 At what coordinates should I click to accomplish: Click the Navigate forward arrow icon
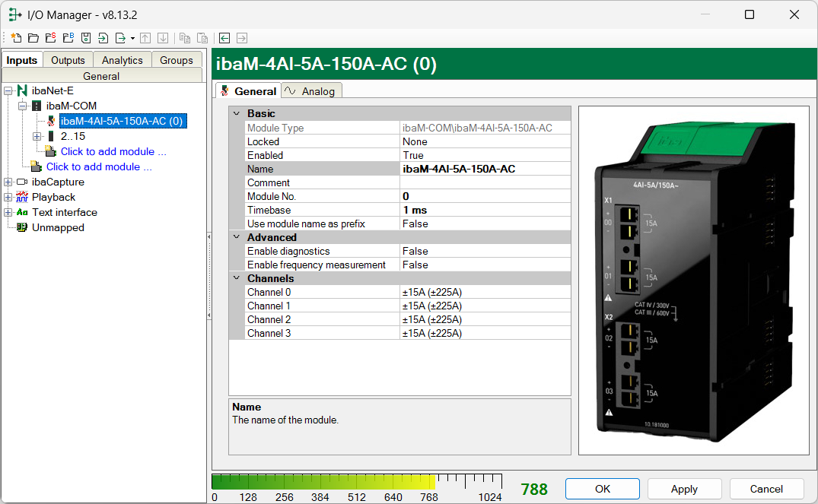(x=242, y=38)
